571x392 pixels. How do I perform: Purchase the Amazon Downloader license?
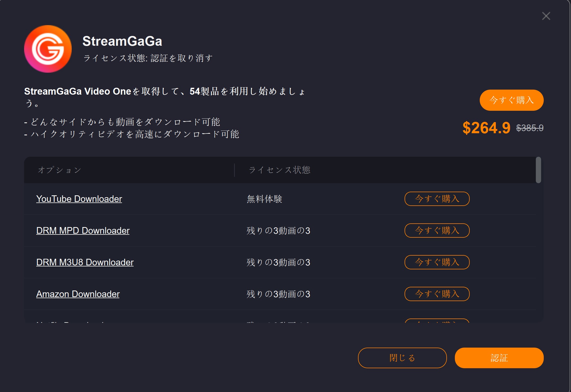pos(437,294)
